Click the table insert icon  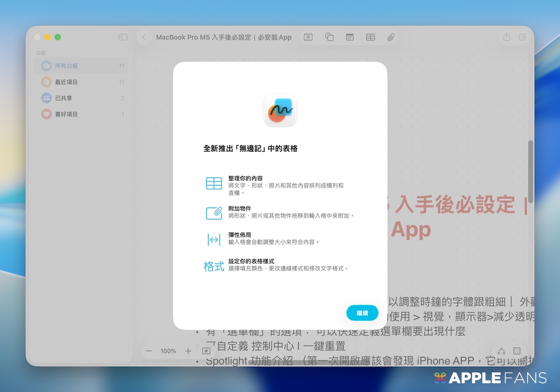[x=371, y=37]
